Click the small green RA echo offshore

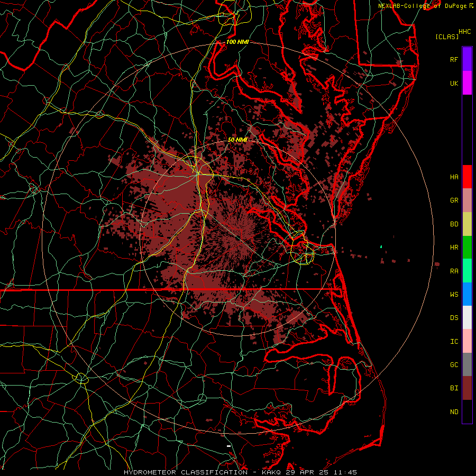pyautogui.click(x=381, y=247)
